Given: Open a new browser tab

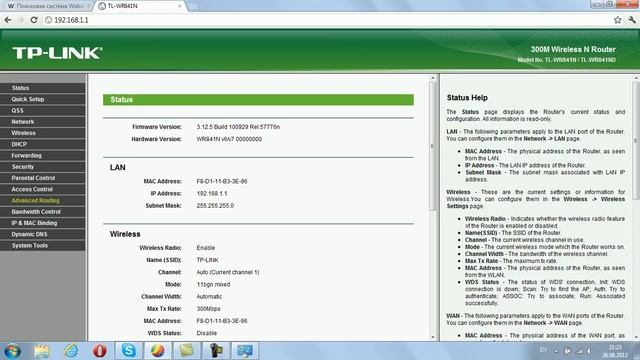Looking at the screenshot, I should click(x=193, y=6).
